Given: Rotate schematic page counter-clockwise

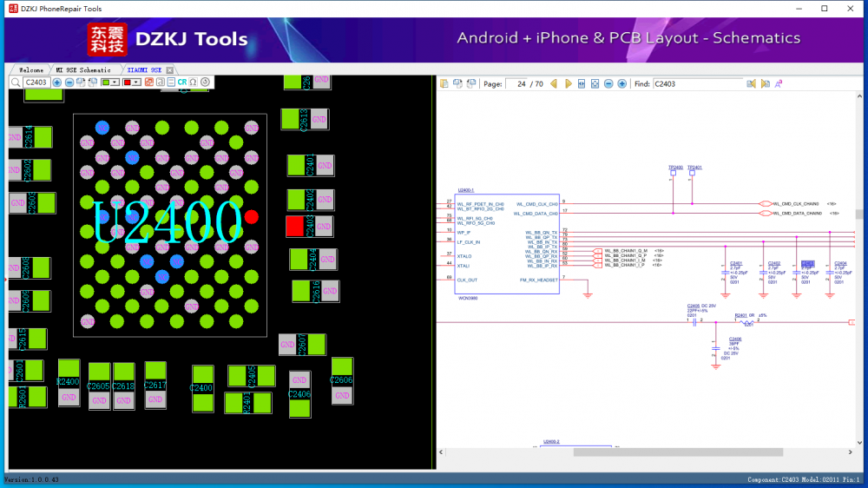Looking at the screenshot, I should pos(471,83).
